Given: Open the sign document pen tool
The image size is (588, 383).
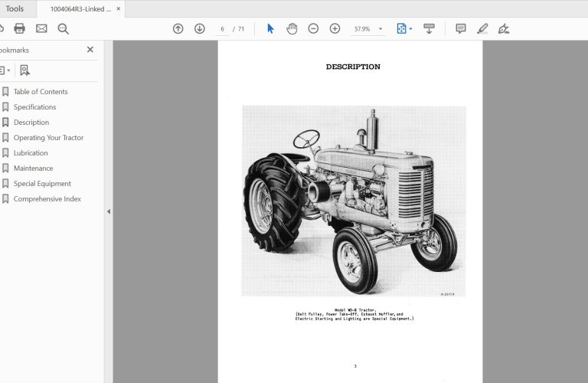Looking at the screenshot, I should (x=504, y=28).
